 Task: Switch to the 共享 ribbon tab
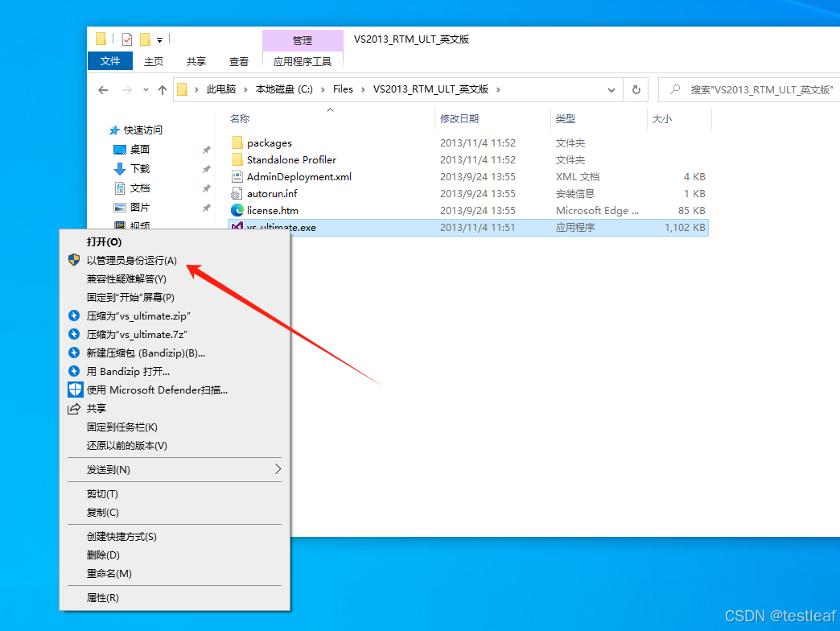tap(196, 62)
